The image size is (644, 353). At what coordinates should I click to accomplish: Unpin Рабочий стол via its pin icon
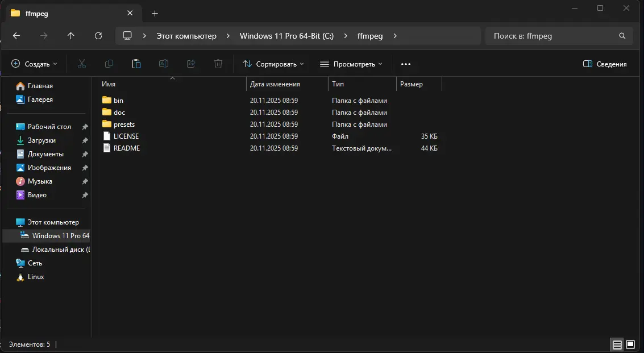tap(85, 127)
